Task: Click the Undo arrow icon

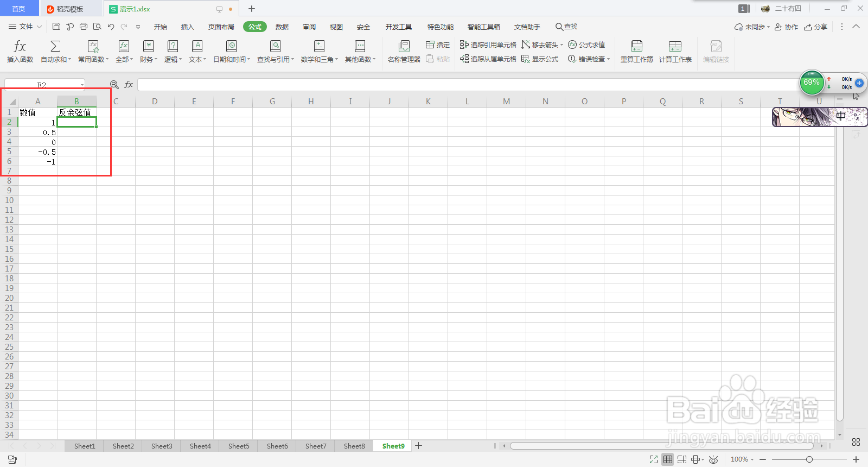Action: pyautogui.click(x=111, y=27)
